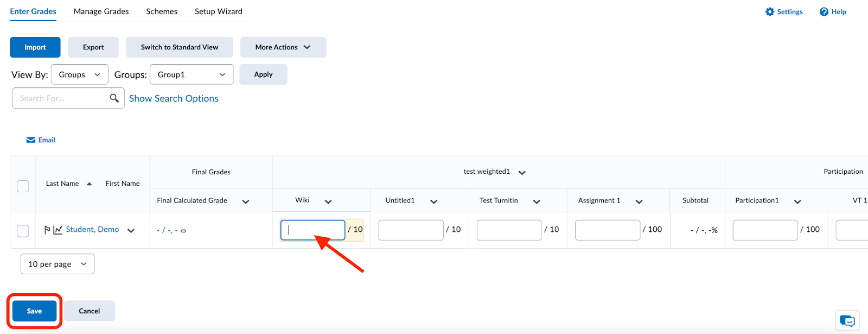Expand the Final Calculated Grade column menu
868x334 pixels.
246,201
